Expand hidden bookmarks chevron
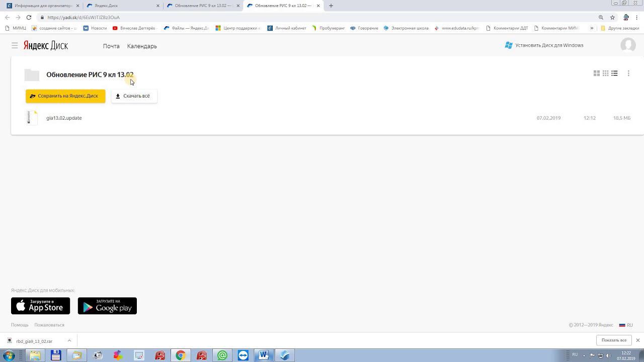 (592, 28)
